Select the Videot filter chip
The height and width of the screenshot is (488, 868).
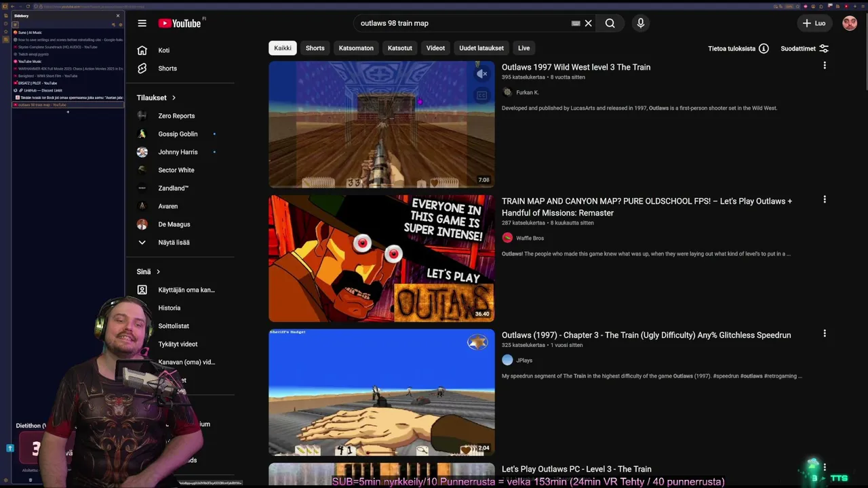coord(435,48)
